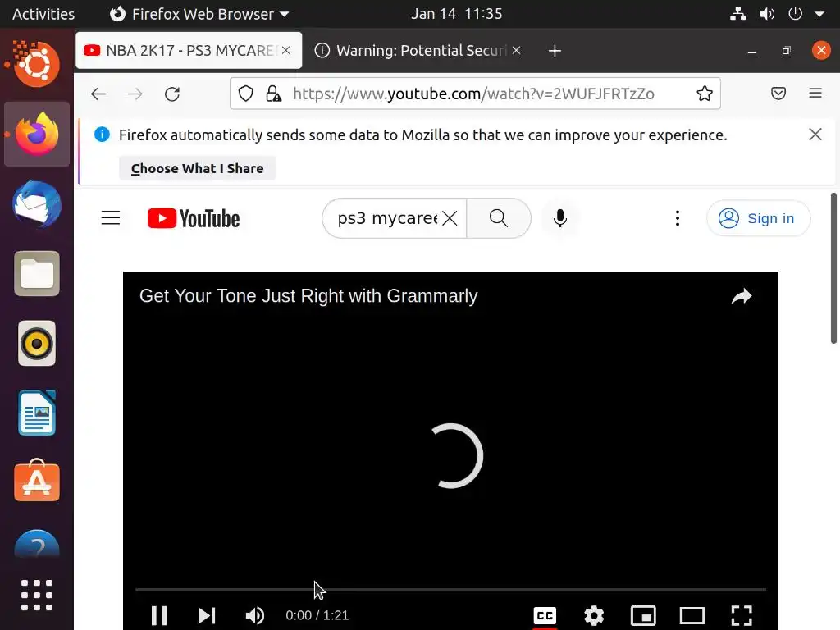Open tracking protection shield icon

tap(245, 94)
